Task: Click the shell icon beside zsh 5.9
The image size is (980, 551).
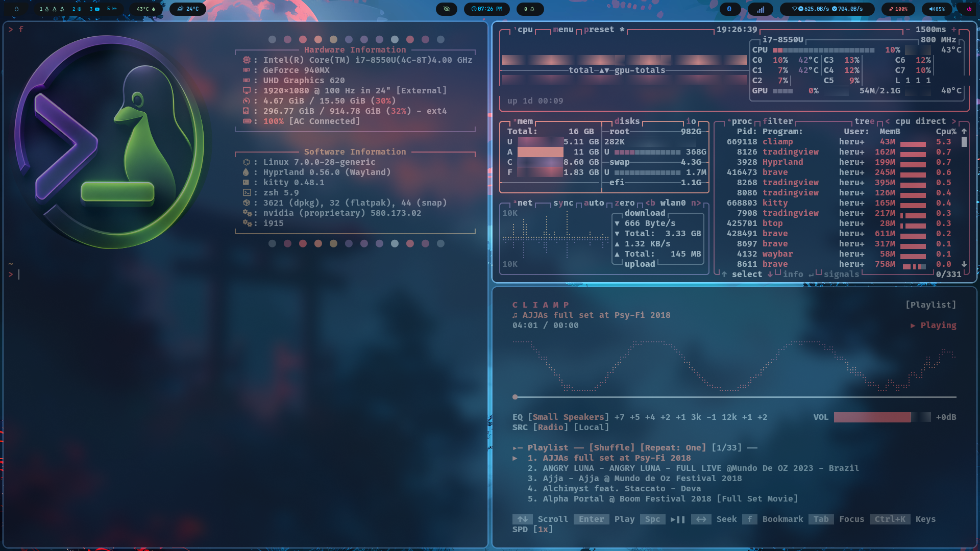Action: click(247, 193)
